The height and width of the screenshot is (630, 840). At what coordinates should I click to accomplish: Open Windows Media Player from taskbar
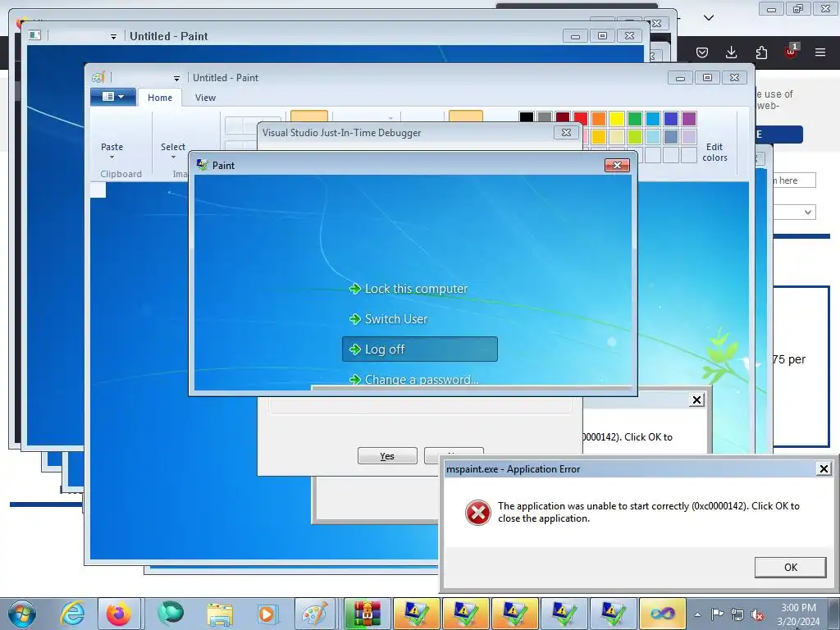click(x=267, y=614)
